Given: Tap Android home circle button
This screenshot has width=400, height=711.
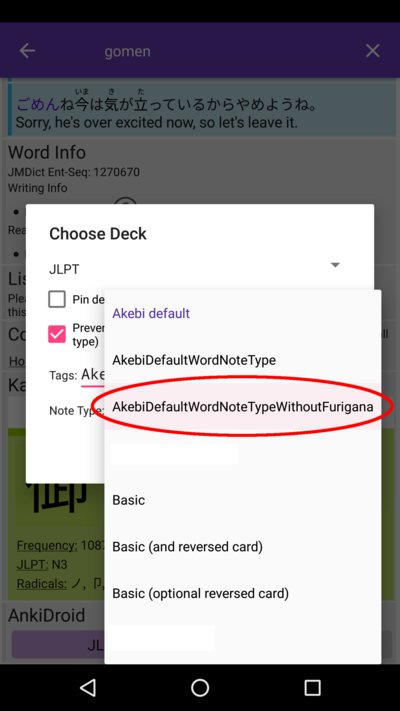Looking at the screenshot, I should point(200,688).
